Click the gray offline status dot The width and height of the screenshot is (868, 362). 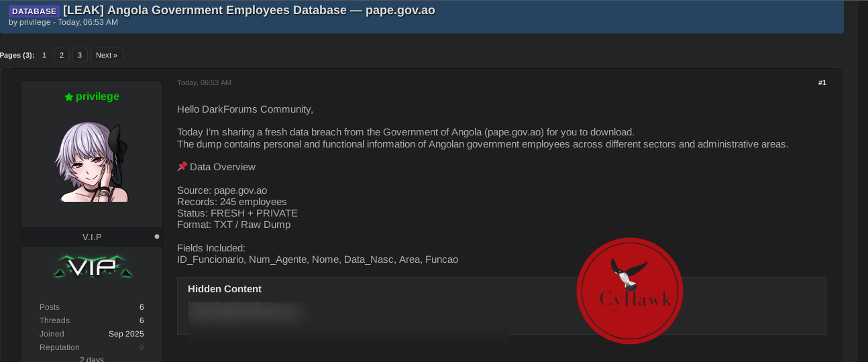tap(157, 237)
